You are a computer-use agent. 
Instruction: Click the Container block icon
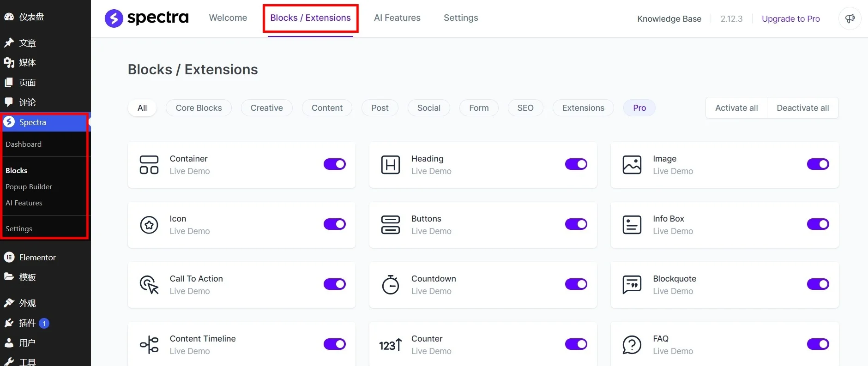click(x=149, y=165)
